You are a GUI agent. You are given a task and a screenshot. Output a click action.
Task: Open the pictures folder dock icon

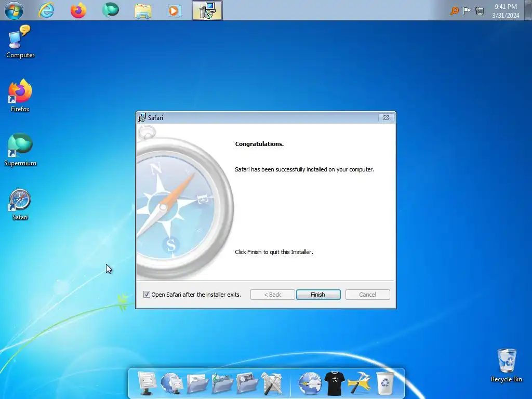pyautogui.click(x=247, y=383)
